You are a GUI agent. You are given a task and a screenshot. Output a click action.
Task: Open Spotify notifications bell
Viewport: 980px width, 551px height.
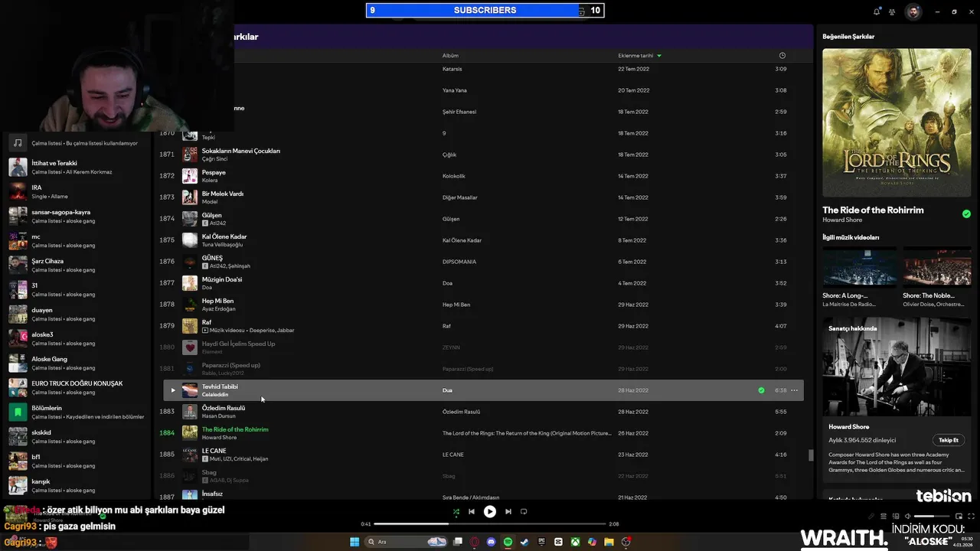(x=877, y=11)
